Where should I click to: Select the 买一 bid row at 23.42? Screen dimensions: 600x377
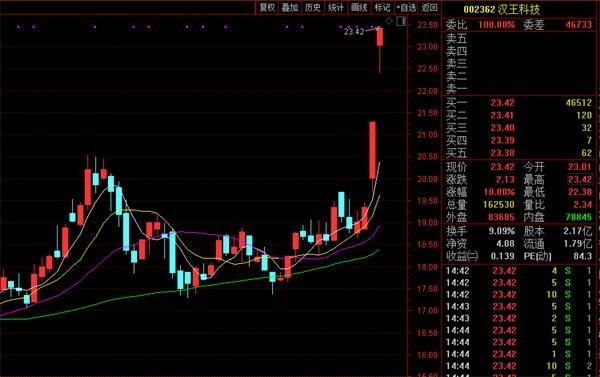[519, 103]
